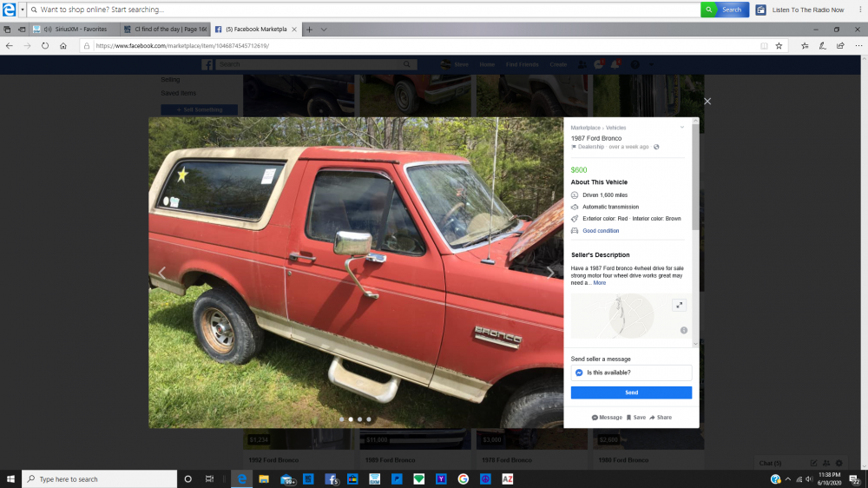
Task: Open Windows Start menu
Action: 10,478
